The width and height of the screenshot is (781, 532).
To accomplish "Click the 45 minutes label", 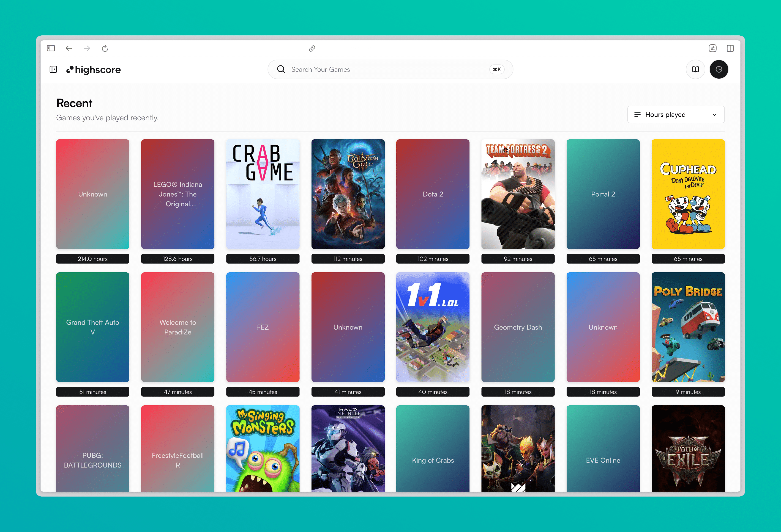I will pyautogui.click(x=263, y=392).
